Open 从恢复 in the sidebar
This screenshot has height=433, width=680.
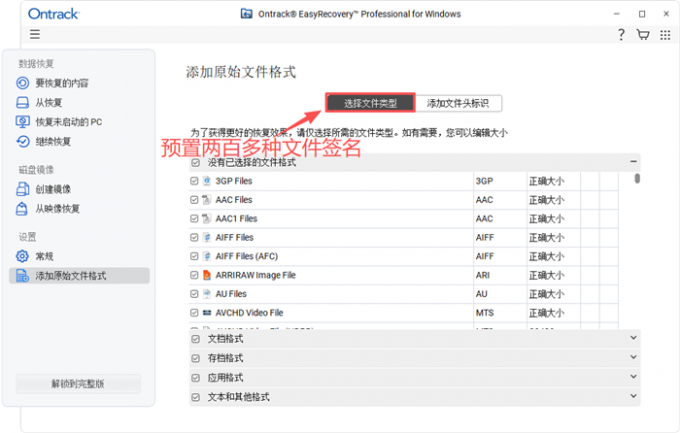(x=49, y=103)
